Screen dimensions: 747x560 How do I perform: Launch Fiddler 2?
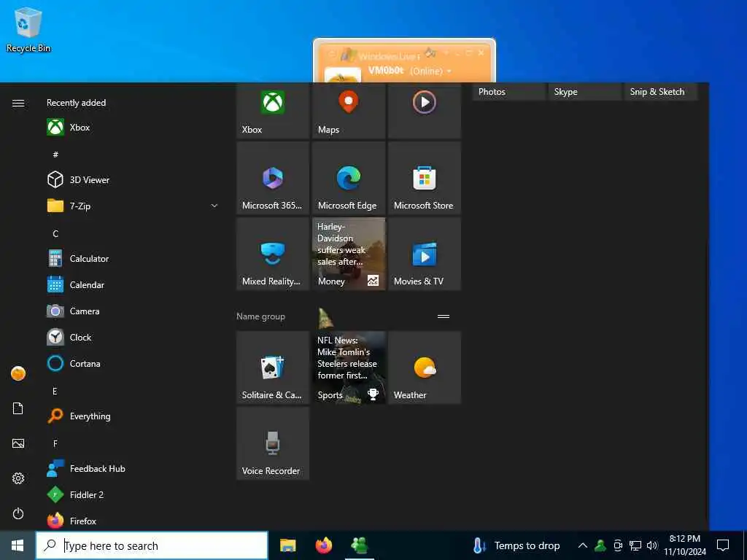click(133, 495)
